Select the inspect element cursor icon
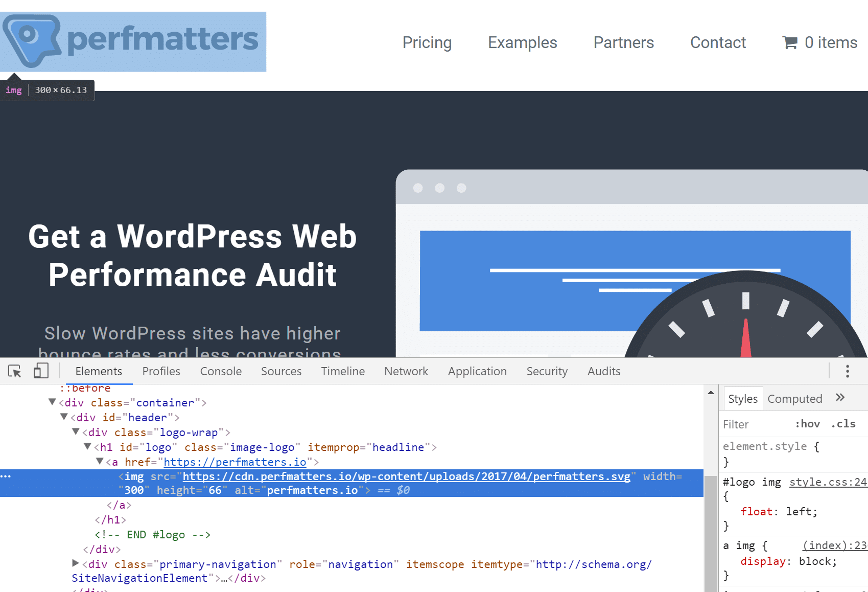868x592 pixels. (x=14, y=371)
